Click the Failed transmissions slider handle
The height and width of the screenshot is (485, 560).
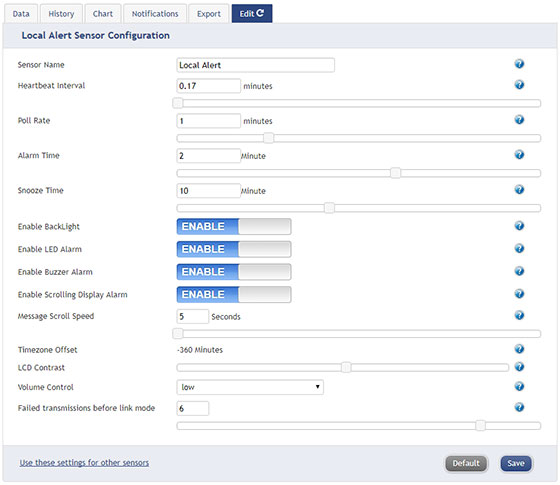480,425
